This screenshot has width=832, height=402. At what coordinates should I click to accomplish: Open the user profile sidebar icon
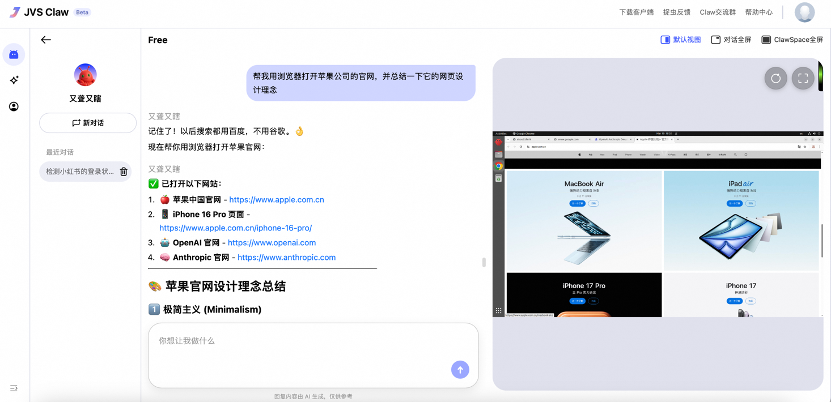tap(14, 107)
